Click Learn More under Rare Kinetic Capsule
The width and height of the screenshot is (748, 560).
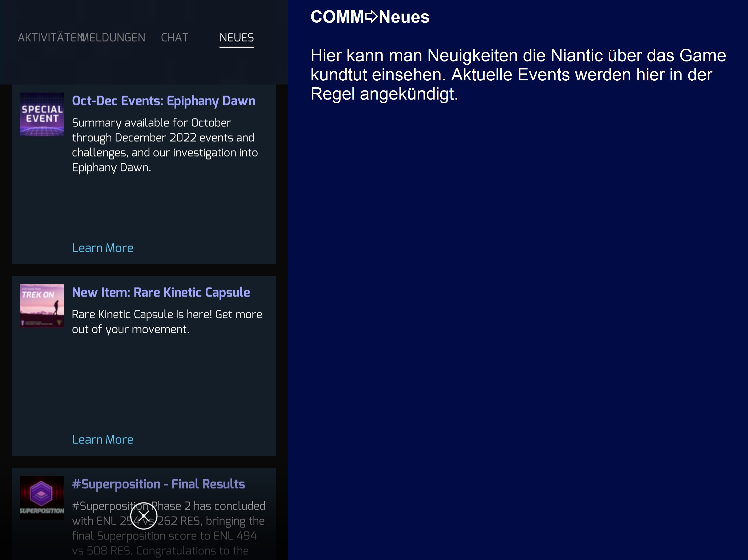click(103, 439)
